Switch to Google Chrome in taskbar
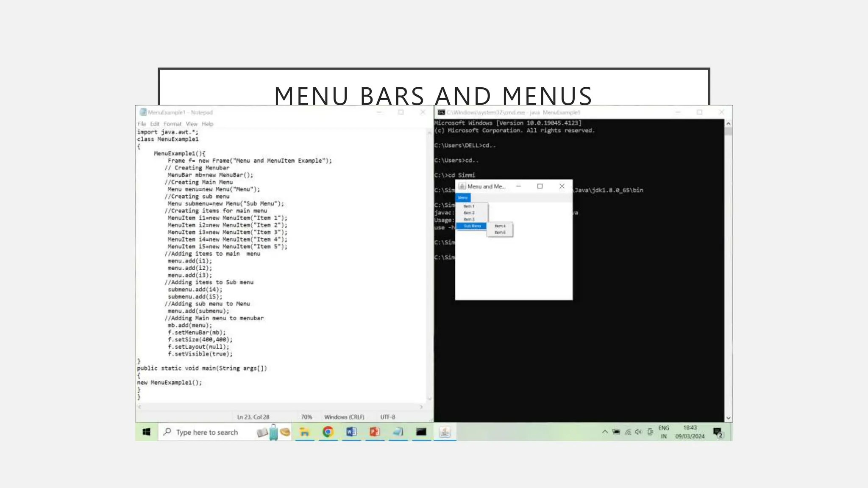The width and height of the screenshot is (868, 488). [x=328, y=432]
